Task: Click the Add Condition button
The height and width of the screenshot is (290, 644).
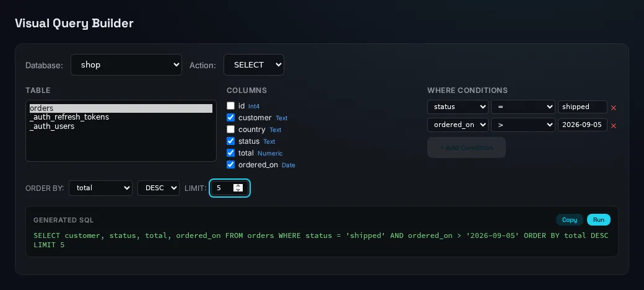Action: click(x=466, y=147)
